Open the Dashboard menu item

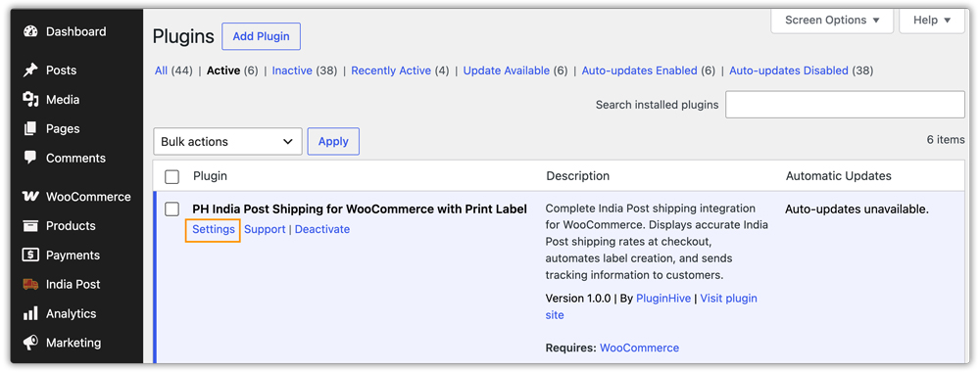[76, 32]
